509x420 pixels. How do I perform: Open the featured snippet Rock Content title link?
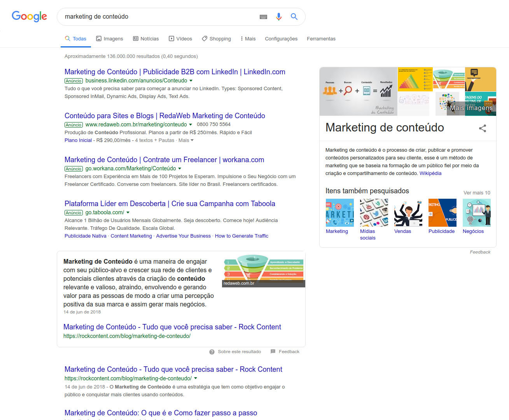click(172, 327)
